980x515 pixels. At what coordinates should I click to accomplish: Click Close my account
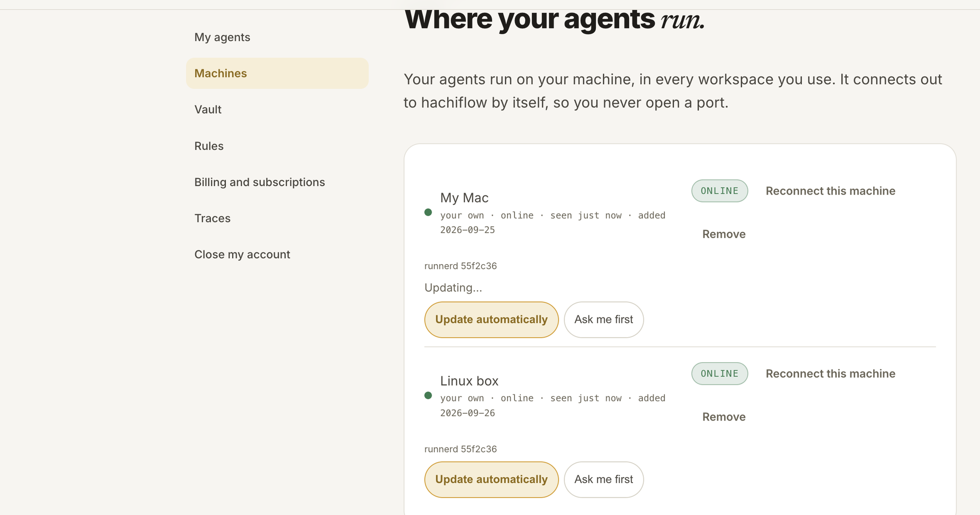point(242,255)
